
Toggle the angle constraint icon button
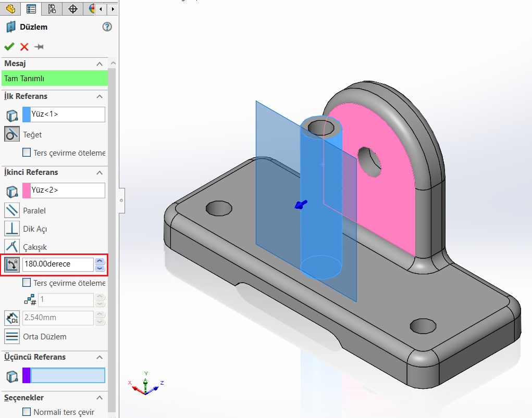click(12, 264)
